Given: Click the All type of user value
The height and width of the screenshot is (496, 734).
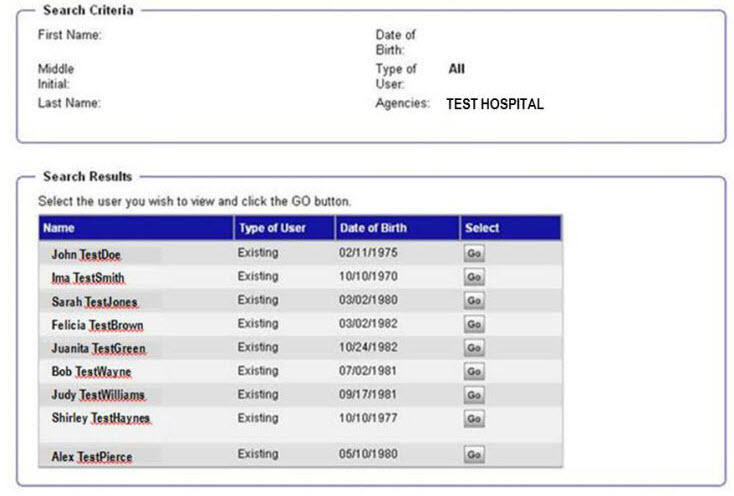Looking at the screenshot, I should 456,69.
